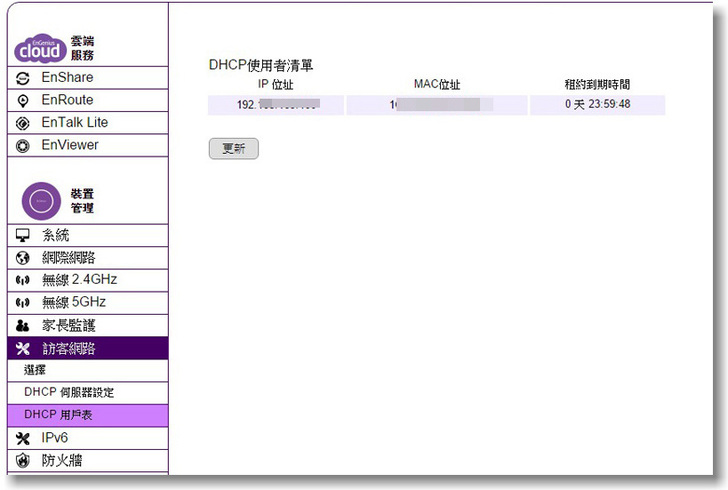The image size is (728, 490).
Task: Select the 系統 monitor icon
Action: click(x=24, y=235)
